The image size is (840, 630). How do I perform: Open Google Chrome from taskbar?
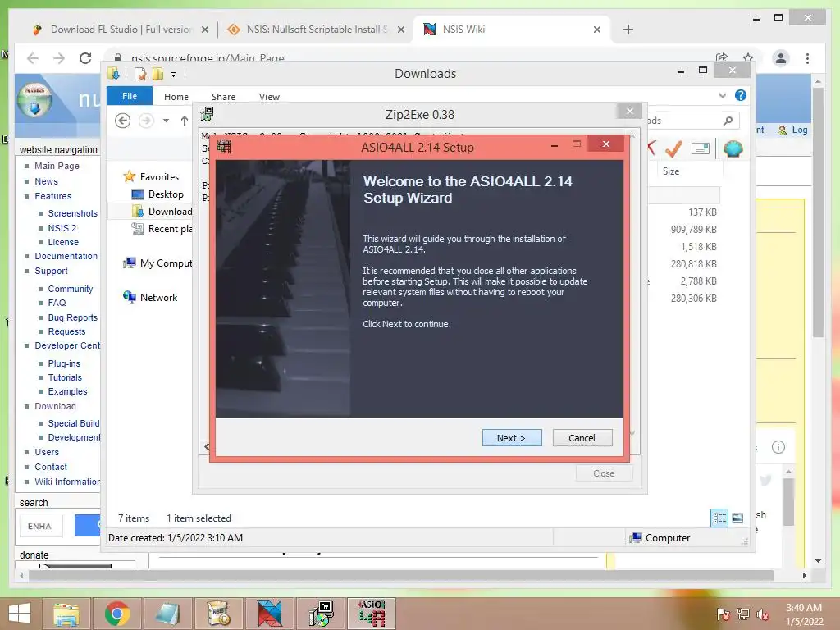pyautogui.click(x=116, y=614)
